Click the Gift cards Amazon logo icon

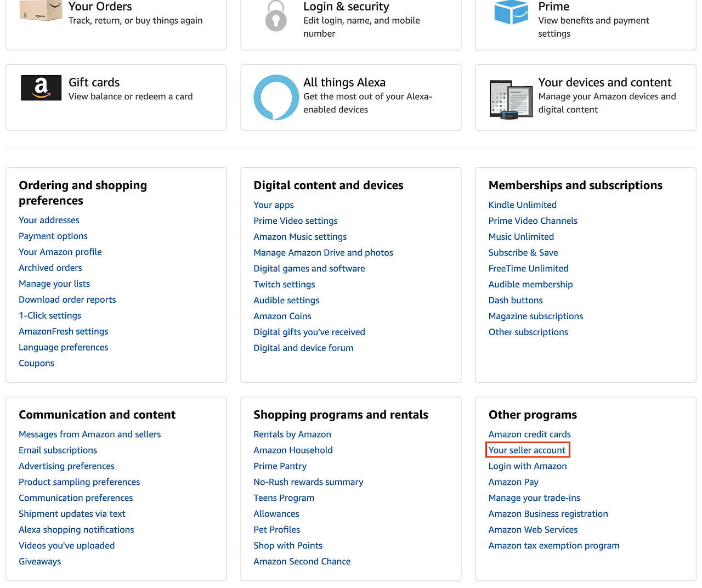pos(41,88)
